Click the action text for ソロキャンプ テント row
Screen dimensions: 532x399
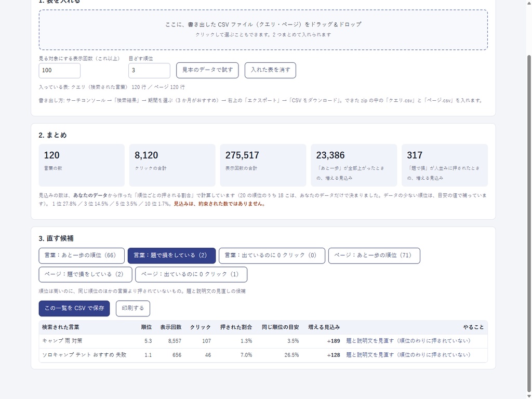pyautogui.click(x=408, y=355)
